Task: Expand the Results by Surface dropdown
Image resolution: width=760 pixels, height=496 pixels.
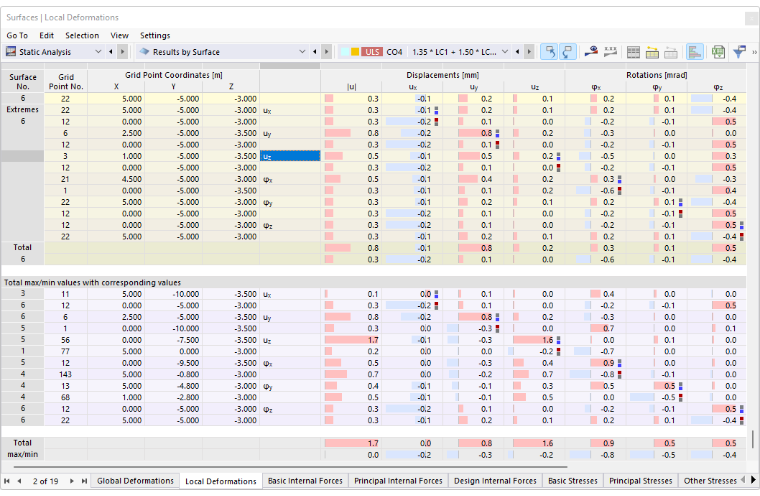Action: [x=302, y=52]
